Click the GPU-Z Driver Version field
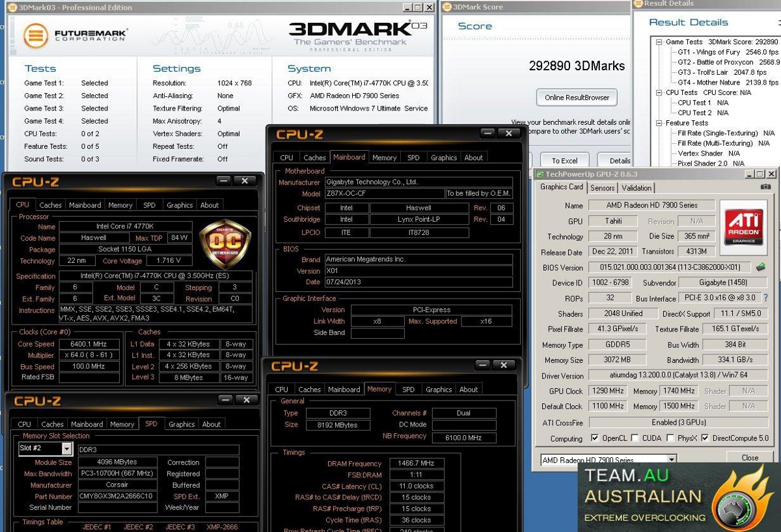This screenshot has height=532, width=781. click(x=678, y=375)
